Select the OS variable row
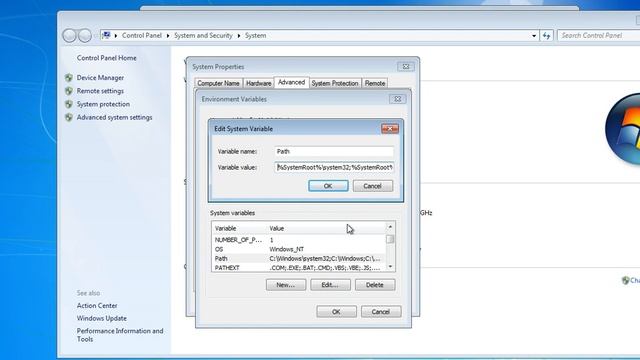640x360 pixels. point(299,249)
